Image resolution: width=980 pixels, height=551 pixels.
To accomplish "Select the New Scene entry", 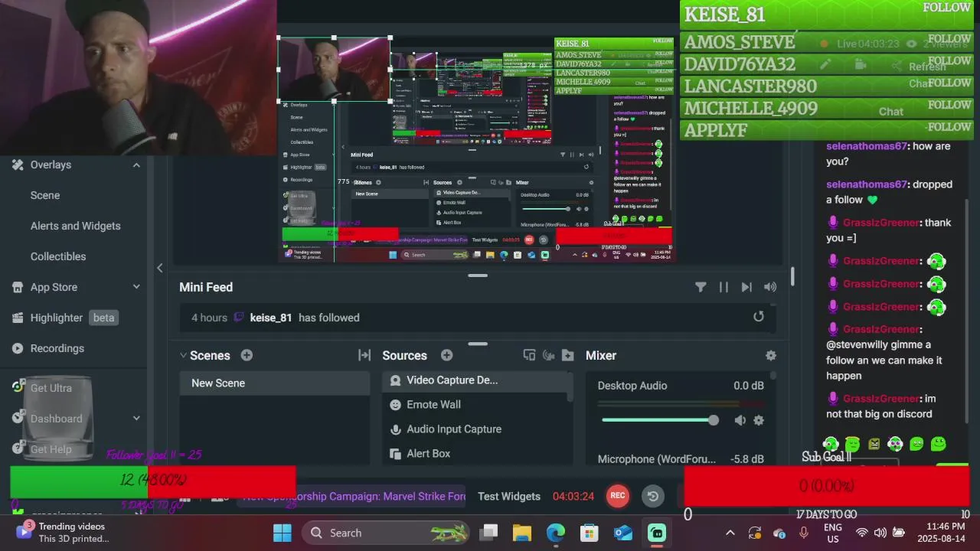I will (x=275, y=383).
